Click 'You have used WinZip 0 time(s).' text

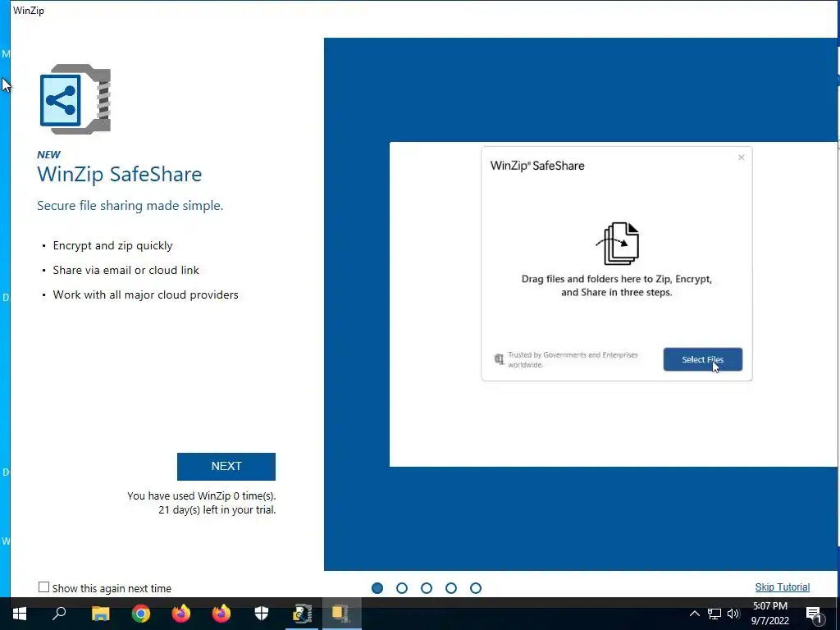[x=202, y=496]
